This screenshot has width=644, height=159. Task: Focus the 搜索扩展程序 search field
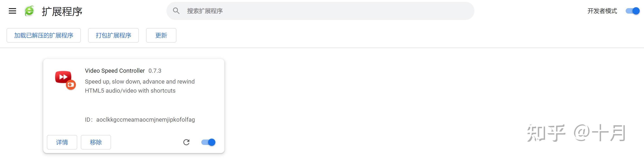pyautogui.click(x=325, y=11)
